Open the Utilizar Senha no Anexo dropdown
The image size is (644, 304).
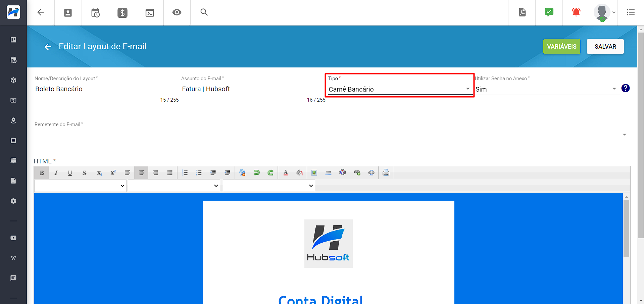546,89
